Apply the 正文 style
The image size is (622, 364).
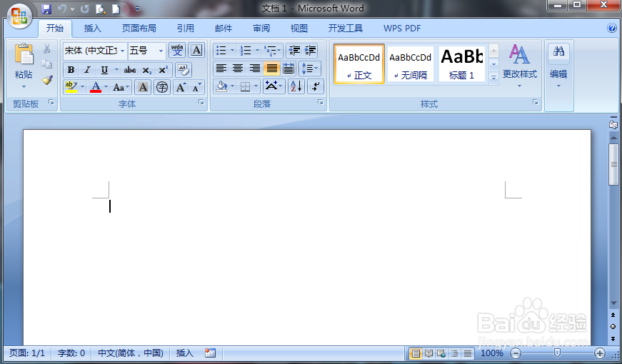point(359,64)
